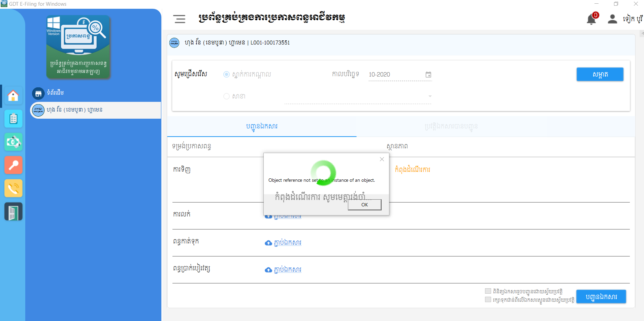
Task: Open the date picker calendar icon
Action: [428, 75]
